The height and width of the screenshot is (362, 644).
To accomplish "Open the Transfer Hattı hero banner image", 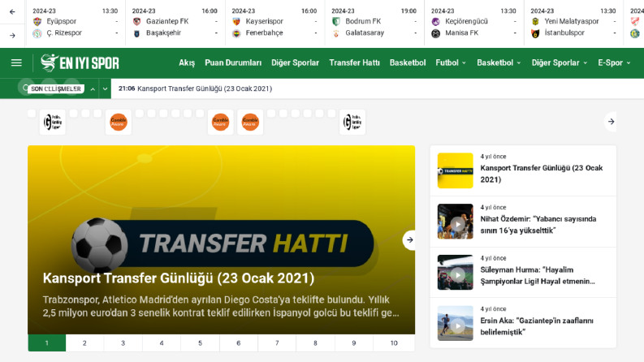I will [x=222, y=239].
